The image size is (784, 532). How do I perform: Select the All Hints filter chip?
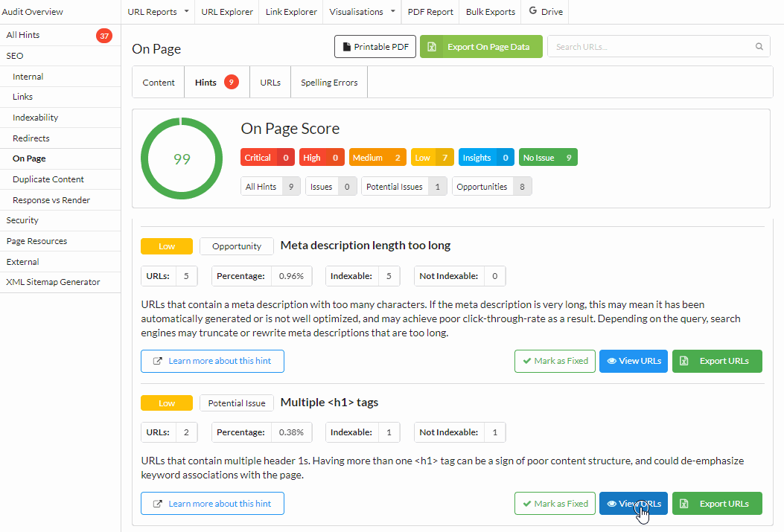click(270, 186)
